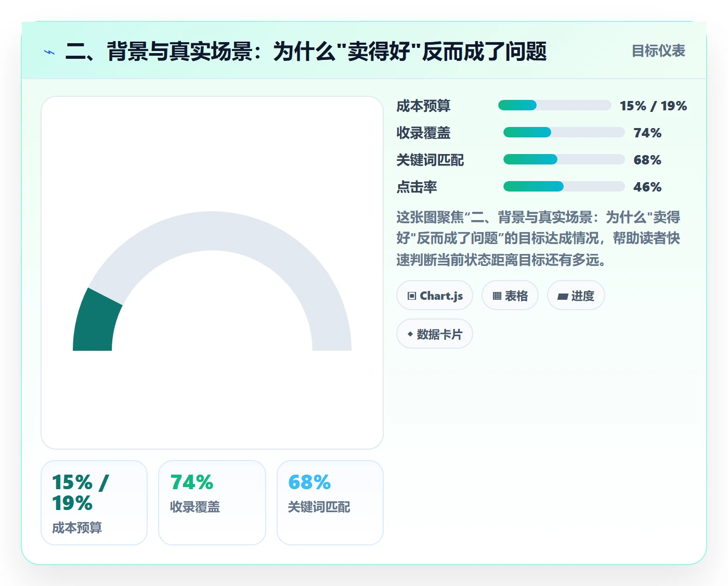The image size is (728, 586).
Task: Click the progress icon in 进度 tag
Action: click(563, 297)
